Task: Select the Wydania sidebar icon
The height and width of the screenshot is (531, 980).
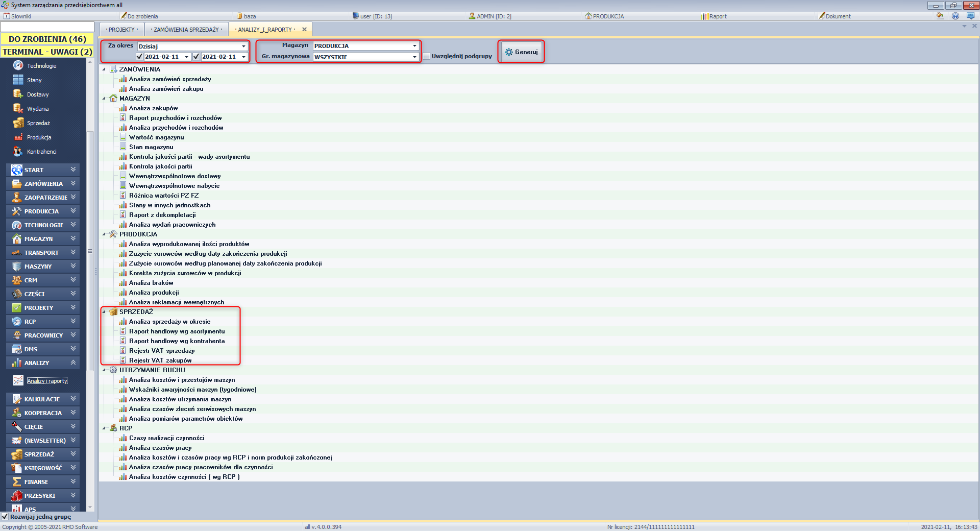Action: pyautogui.click(x=18, y=108)
